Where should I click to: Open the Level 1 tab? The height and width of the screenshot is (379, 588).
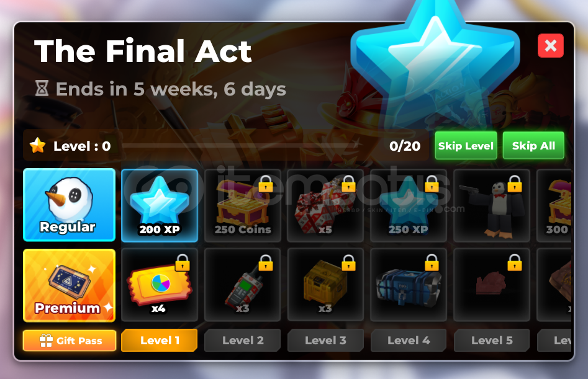(160, 340)
